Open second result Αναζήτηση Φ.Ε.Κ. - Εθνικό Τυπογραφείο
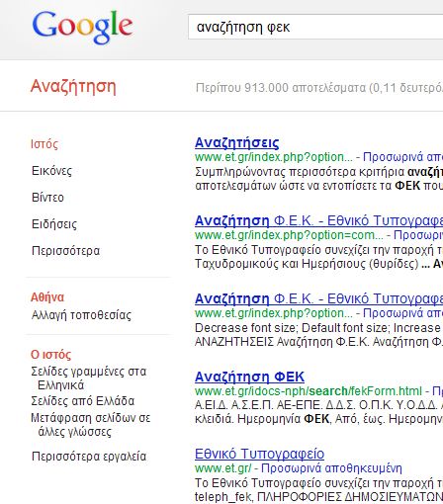Image resolution: width=443 pixels, height=504 pixels. coord(318,220)
